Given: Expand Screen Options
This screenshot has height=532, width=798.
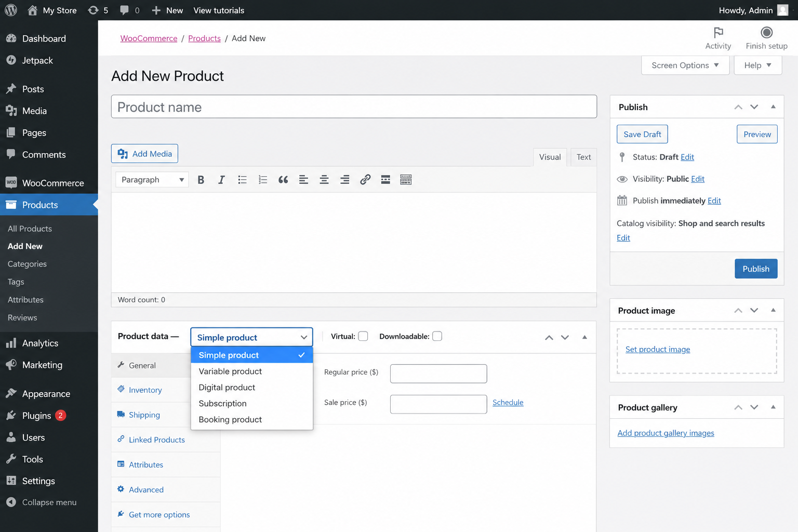Looking at the screenshot, I should [685, 65].
